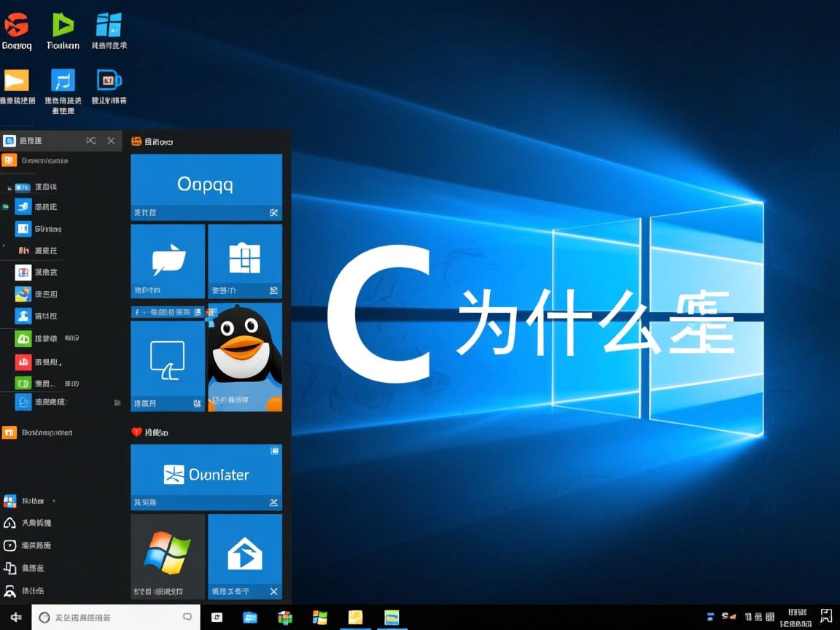Expand the Start menu with the resize arrows icon
The image size is (840, 630).
click(91, 140)
